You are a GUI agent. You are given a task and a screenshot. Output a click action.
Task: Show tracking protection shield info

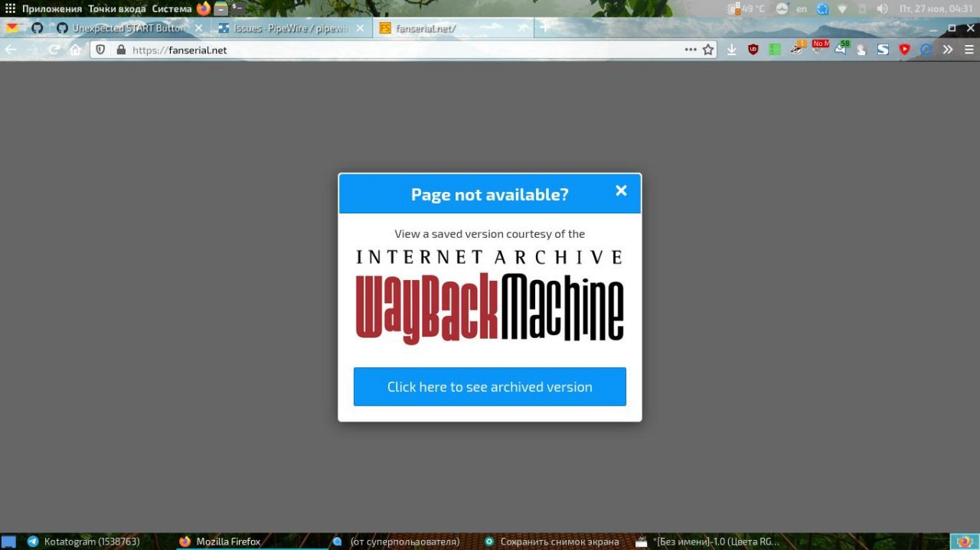[x=100, y=50]
